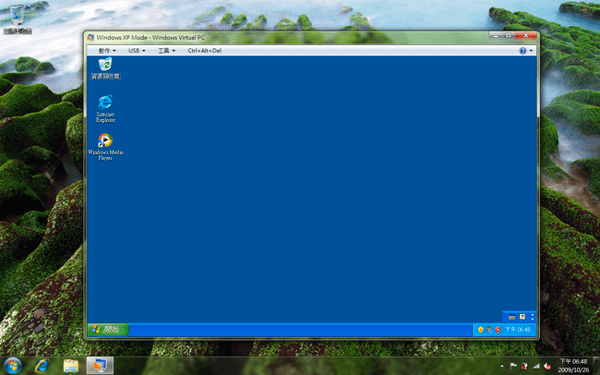Open the XP green Start button
600x375 pixels.
coord(108,329)
